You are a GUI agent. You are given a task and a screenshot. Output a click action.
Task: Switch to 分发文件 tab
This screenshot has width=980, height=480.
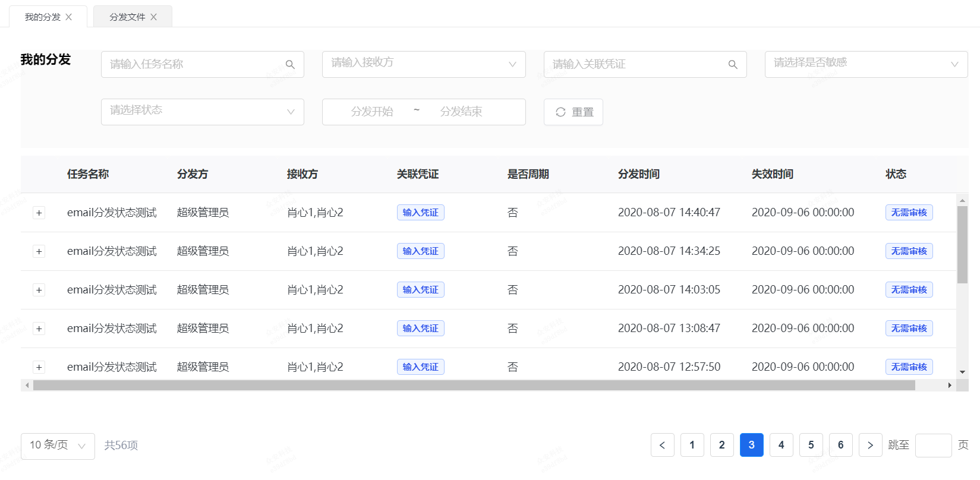(127, 17)
